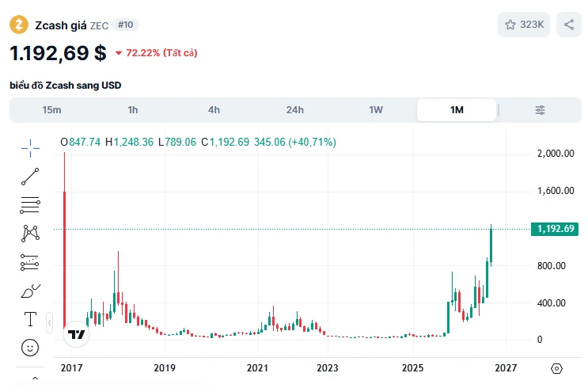Screen dimensions: 588x388
Task: Click the 2027 time axis label
Action: (x=506, y=367)
